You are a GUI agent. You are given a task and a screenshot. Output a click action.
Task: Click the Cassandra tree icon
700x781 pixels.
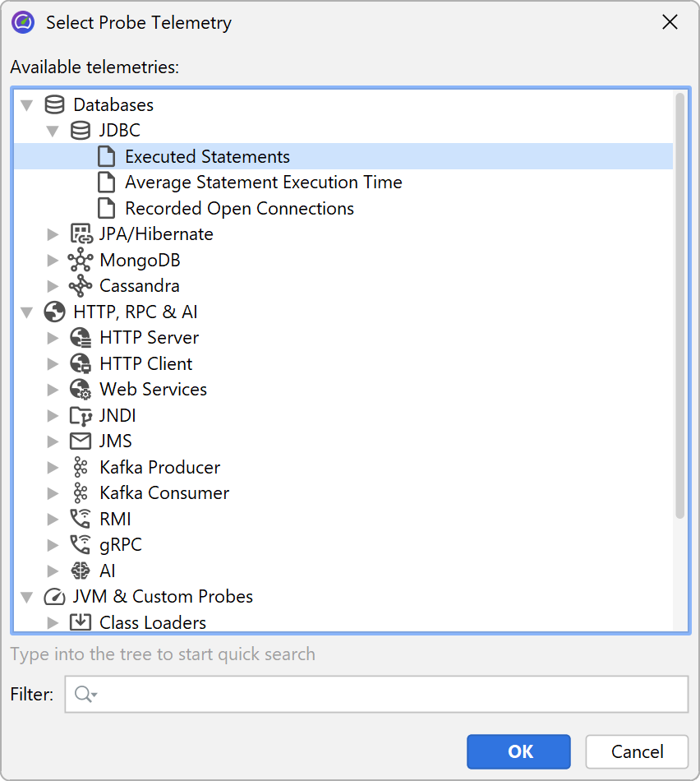point(81,286)
